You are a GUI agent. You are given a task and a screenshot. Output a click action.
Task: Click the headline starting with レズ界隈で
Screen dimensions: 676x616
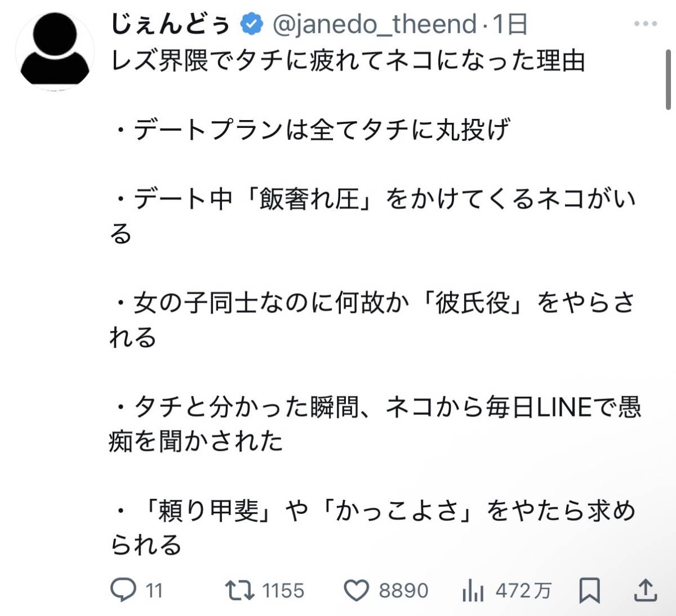pyautogui.click(x=348, y=61)
